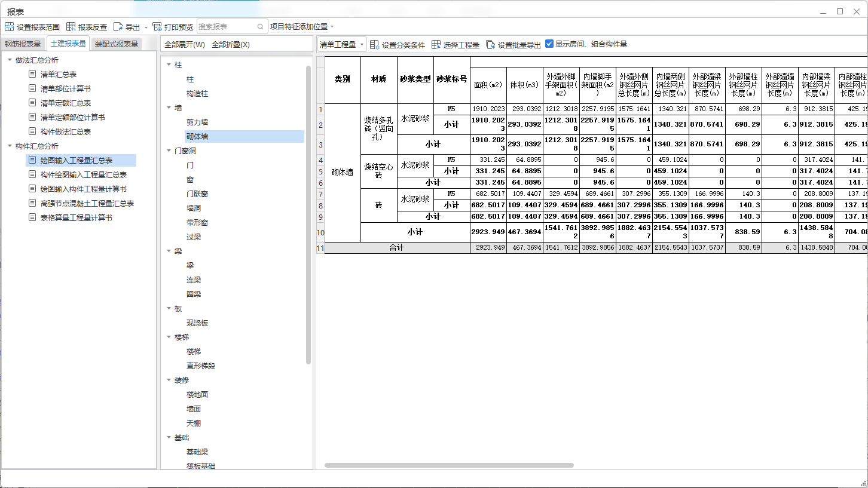Click document icon beside 构件做法汇总表

32,131
